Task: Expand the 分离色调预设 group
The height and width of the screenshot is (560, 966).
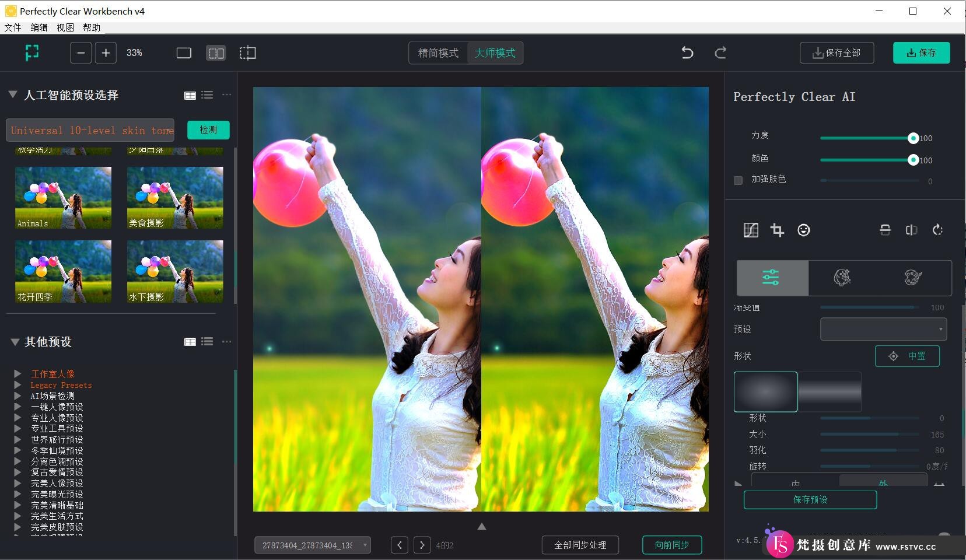Action: pos(18,461)
